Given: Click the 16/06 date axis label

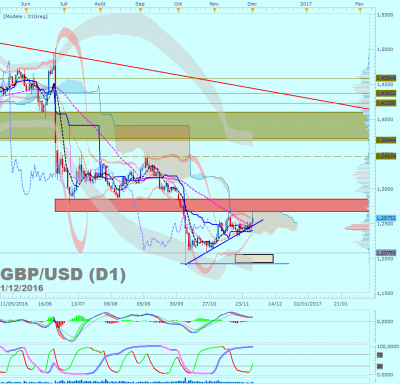Looking at the screenshot, I should 45,304.
